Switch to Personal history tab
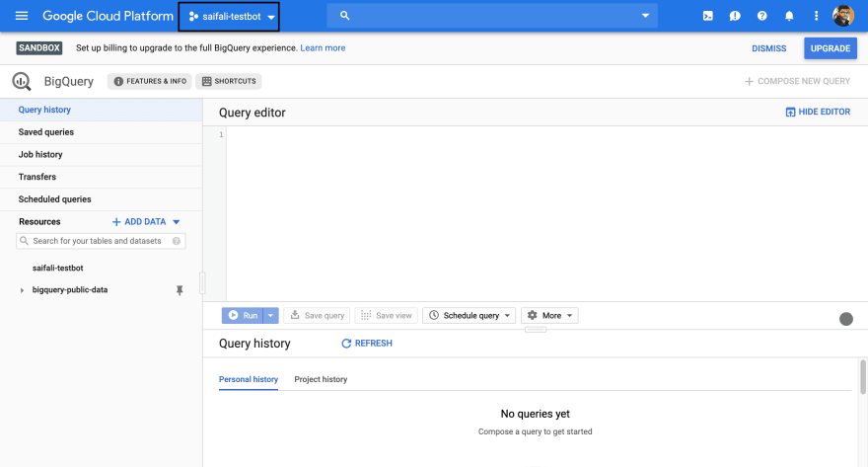 point(249,379)
